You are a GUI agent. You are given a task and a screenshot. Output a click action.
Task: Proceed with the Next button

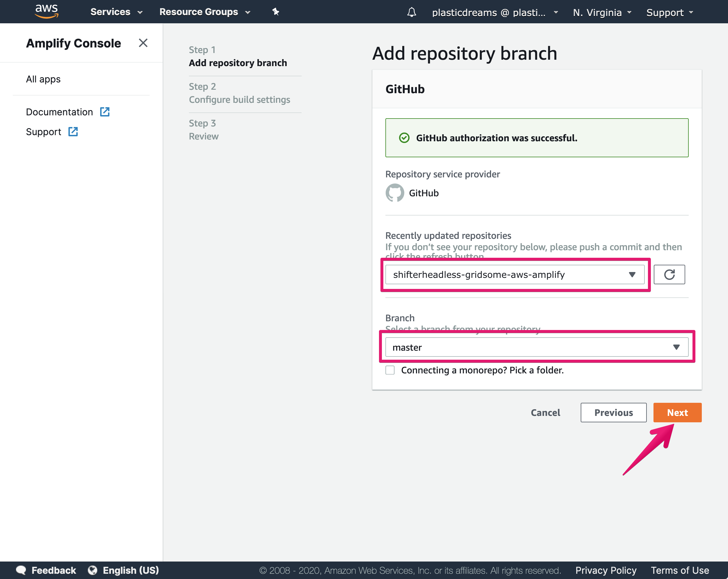point(677,412)
